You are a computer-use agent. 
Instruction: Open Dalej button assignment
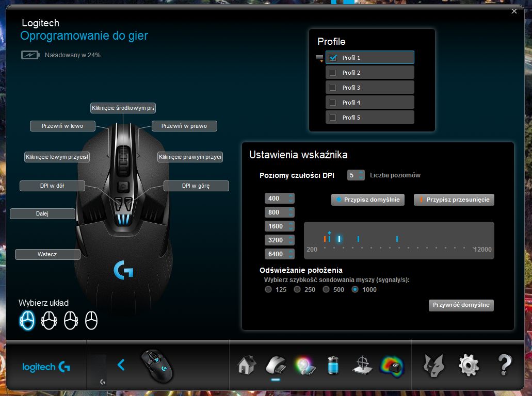[x=42, y=213]
